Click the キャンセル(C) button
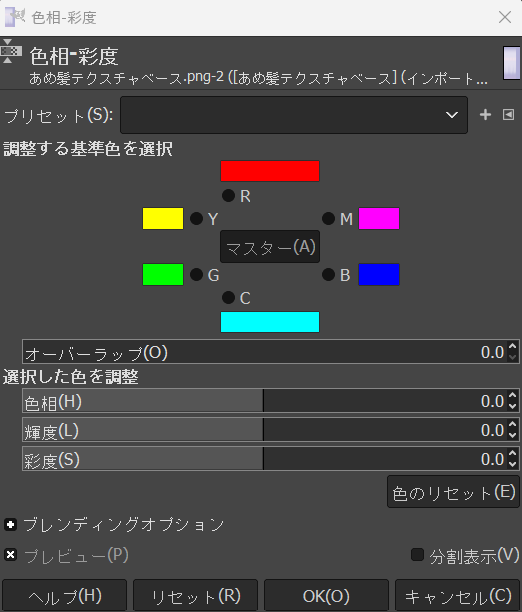 click(457, 596)
